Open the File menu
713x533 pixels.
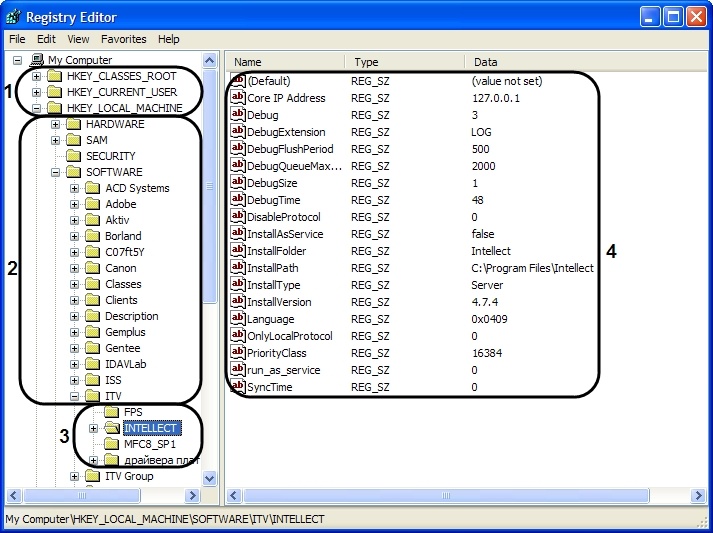pyautogui.click(x=17, y=39)
